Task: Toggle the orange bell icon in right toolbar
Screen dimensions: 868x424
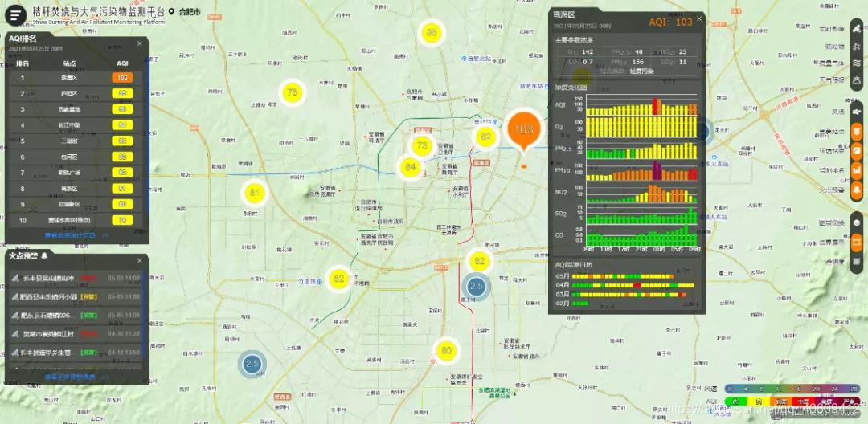Action: [857, 190]
